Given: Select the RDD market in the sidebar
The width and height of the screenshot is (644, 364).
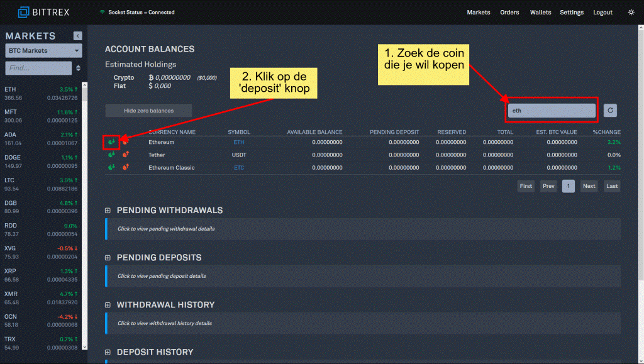Looking at the screenshot, I should coord(41,230).
